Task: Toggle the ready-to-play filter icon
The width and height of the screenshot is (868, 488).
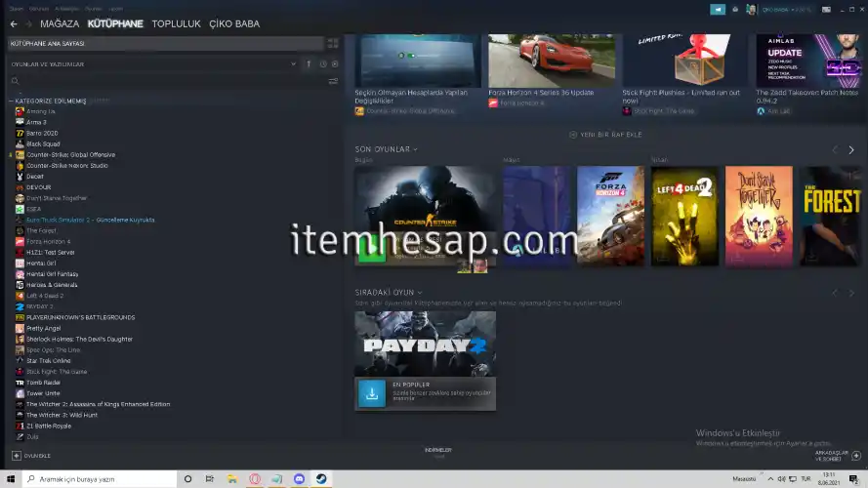Action: point(334,64)
